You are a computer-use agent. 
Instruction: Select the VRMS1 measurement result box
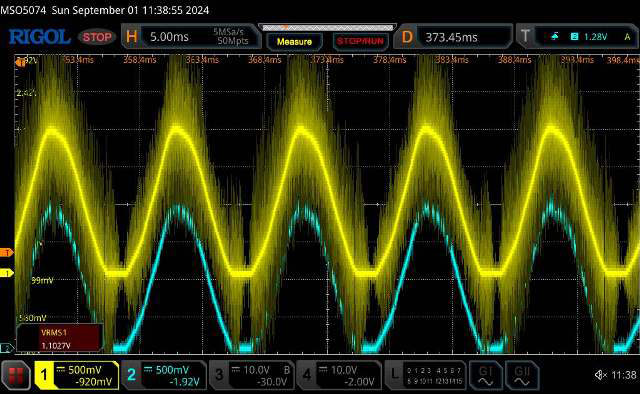click(59, 338)
